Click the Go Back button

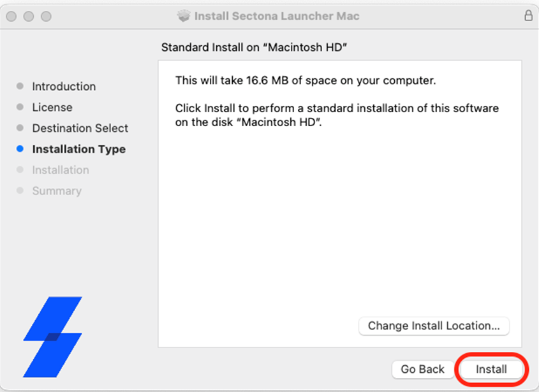[x=422, y=369]
